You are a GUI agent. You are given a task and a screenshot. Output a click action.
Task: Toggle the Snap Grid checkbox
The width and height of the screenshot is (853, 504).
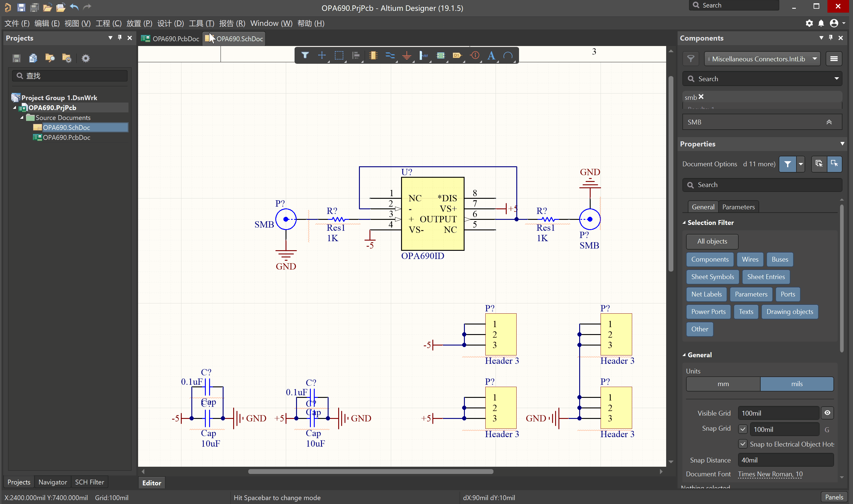click(x=743, y=429)
